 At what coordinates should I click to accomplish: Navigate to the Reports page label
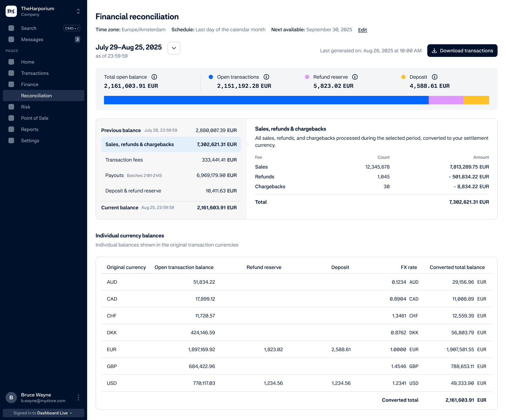pyautogui.click(x=30, y=129)
